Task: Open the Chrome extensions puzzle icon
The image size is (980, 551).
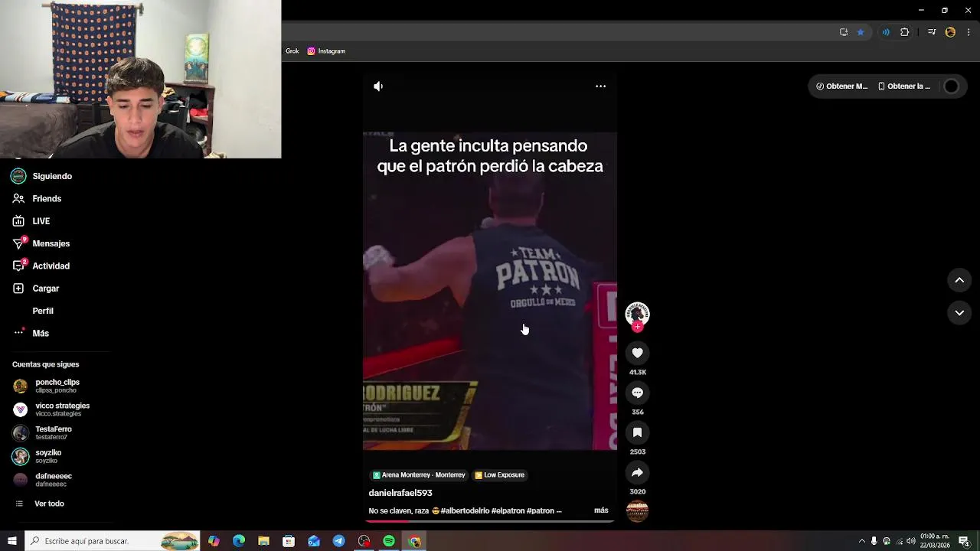Action: (905, 32)
